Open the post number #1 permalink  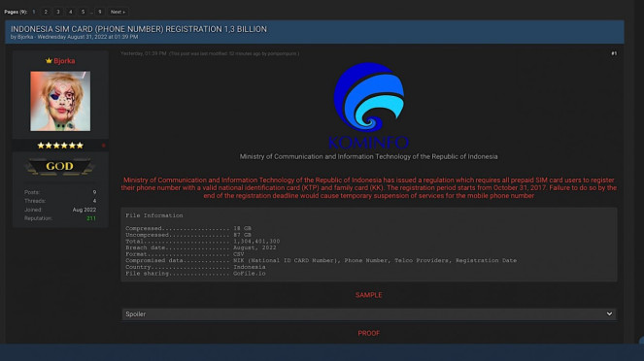click(614, 53)
